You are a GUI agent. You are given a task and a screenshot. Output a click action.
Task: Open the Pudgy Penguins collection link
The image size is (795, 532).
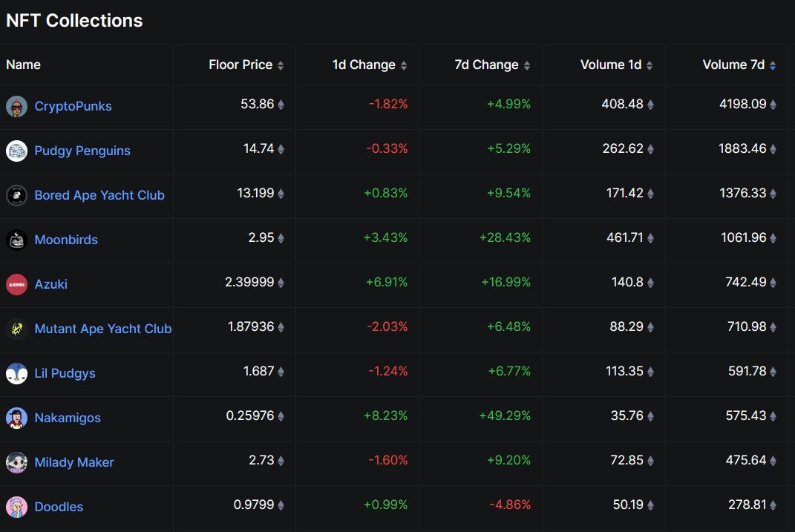(82, 150)
